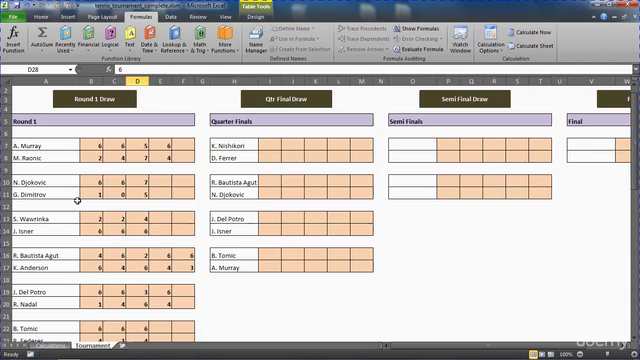640x360 pixels.
Task: Open the File tab
Action: click(13, 17)
